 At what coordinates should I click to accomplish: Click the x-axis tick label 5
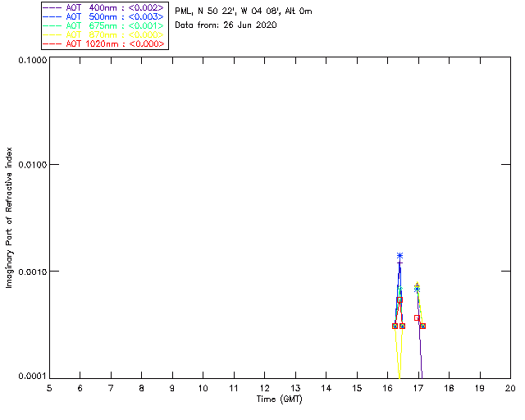tap(49, 388)
